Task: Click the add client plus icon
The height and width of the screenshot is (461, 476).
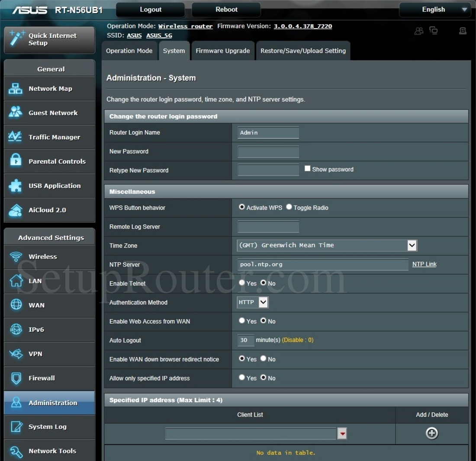Action: pos(431,433)
